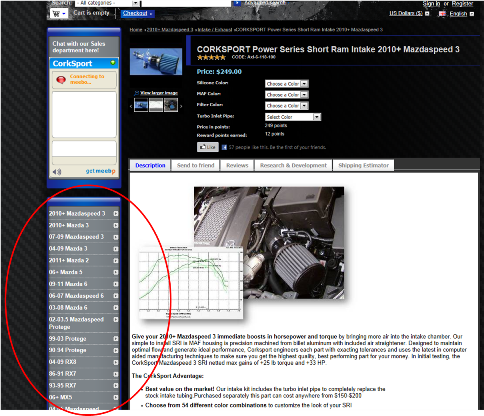The height and width of the screenshot is (416, 484).
Task: Click the next thumbnail arrow
Action: (181, 106)
